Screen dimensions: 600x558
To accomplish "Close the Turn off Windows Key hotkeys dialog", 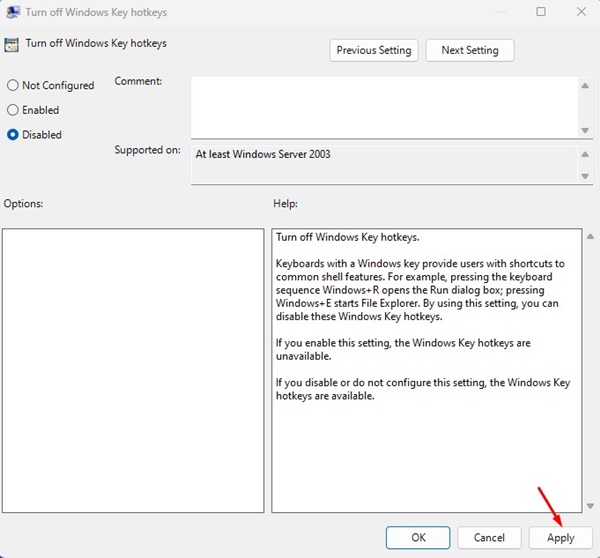I will click(581, 12).
